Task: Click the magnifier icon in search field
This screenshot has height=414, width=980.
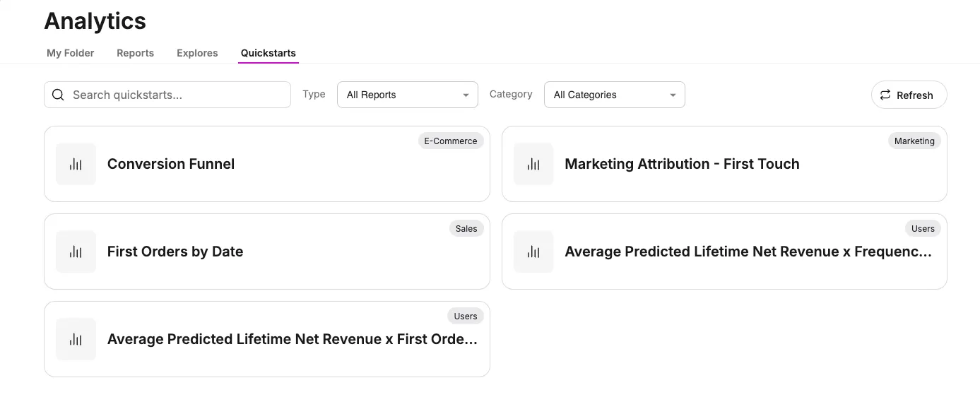Action: coord(59,95)
